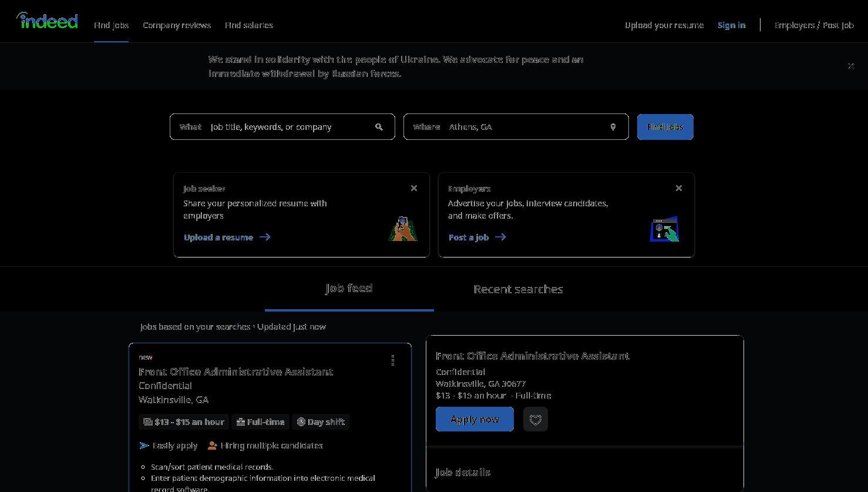Click the employer browser illustration

click(665, 229)
